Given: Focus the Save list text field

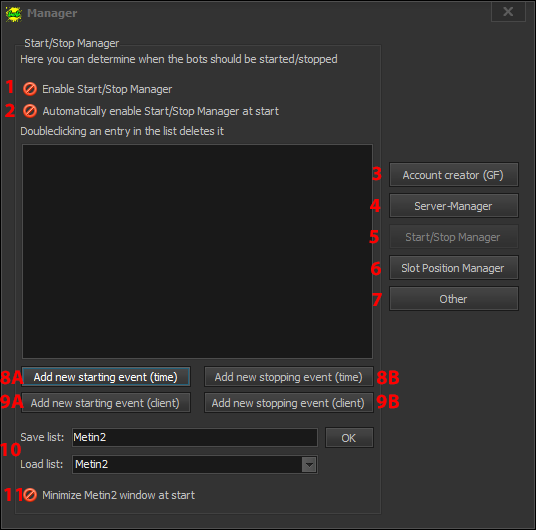Looking at the screenshot, I should [x=195, y=437].
